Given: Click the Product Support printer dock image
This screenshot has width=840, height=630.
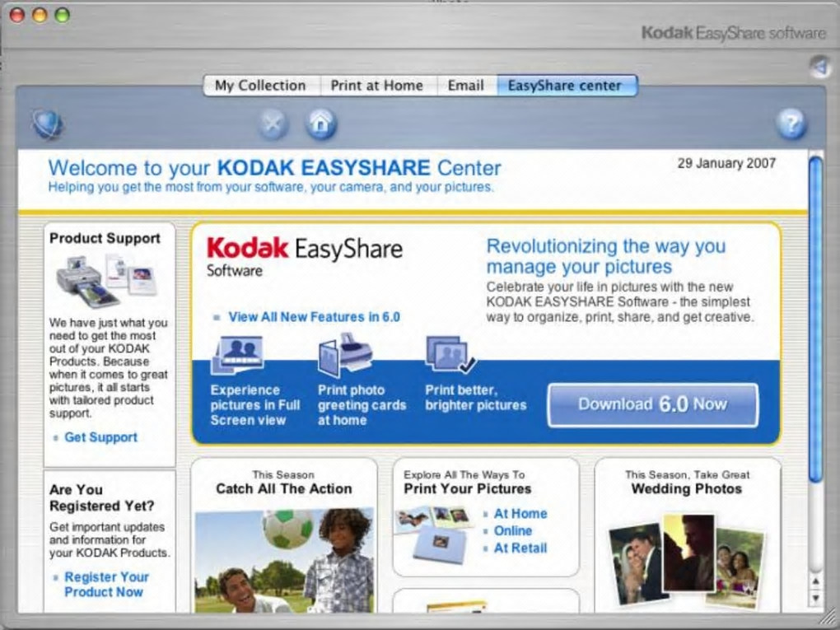Looking at the screenshot, I should coord(106,282).
